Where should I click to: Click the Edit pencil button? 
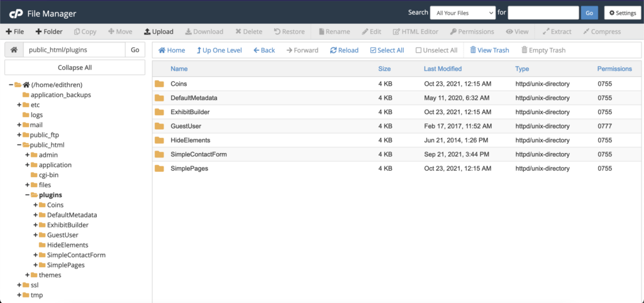(x=371, y=31)
